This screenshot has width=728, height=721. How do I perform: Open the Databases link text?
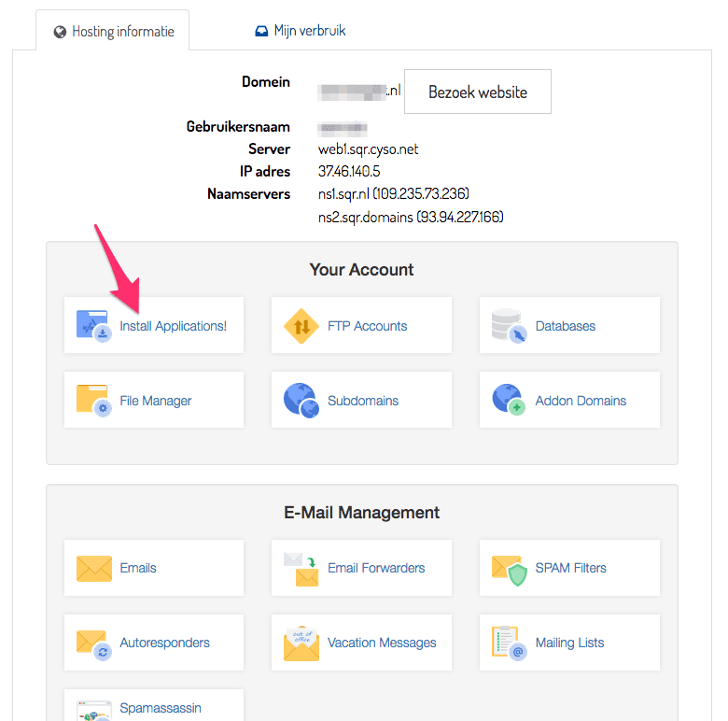click(x=565, y=326)
